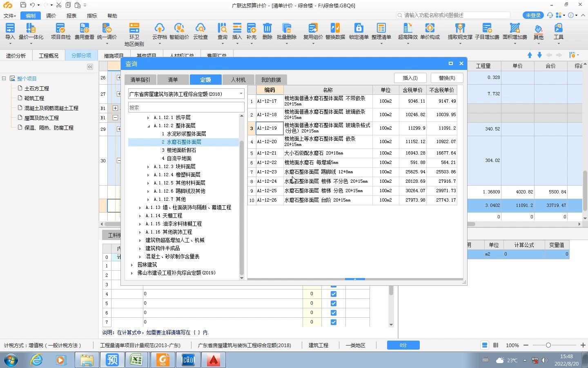Click the blue move-up arrow icon
The height and width of the screenshot is (368, 588).
tap(530, 55)
